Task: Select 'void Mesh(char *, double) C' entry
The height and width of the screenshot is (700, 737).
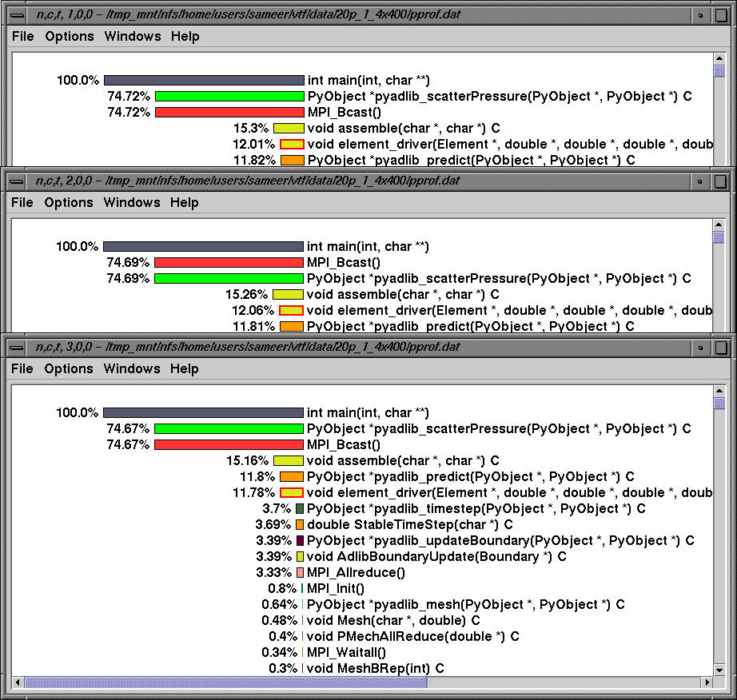Action: tap(393, 621)
